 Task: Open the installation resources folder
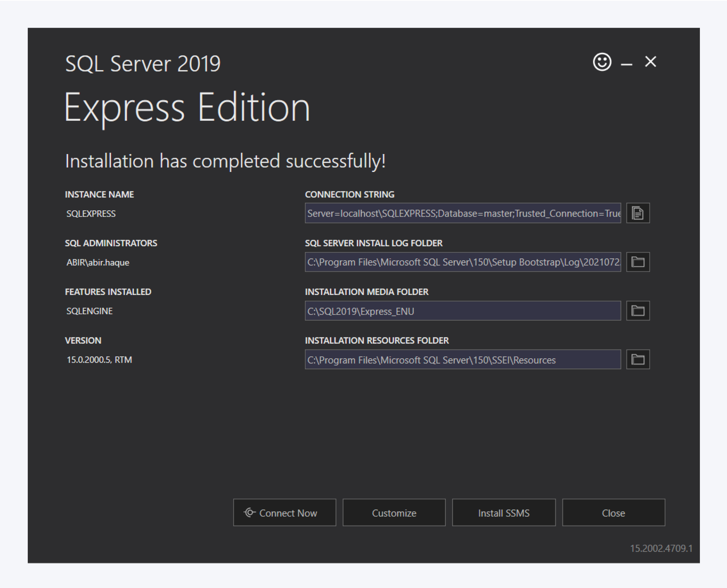(638, 359)
